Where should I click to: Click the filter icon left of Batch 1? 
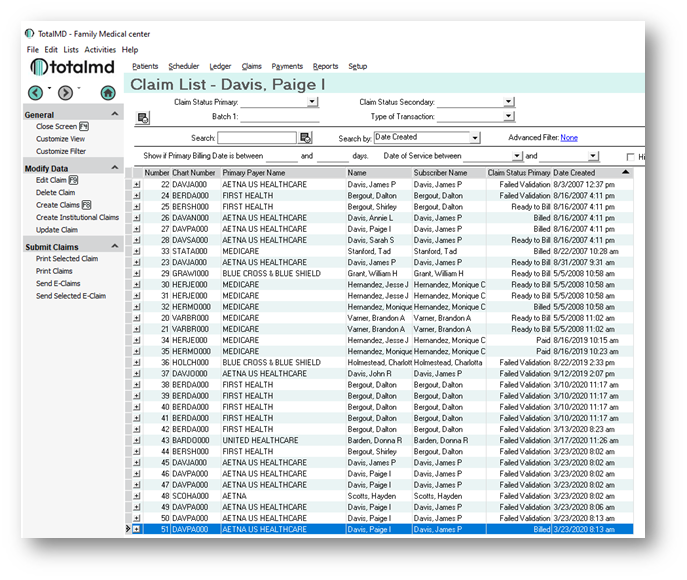click(x=143, y=118)
